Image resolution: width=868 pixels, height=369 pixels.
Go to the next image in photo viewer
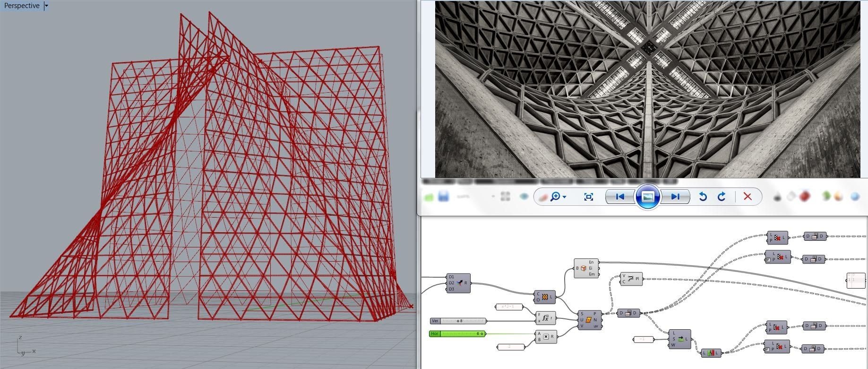click(675, 196)
